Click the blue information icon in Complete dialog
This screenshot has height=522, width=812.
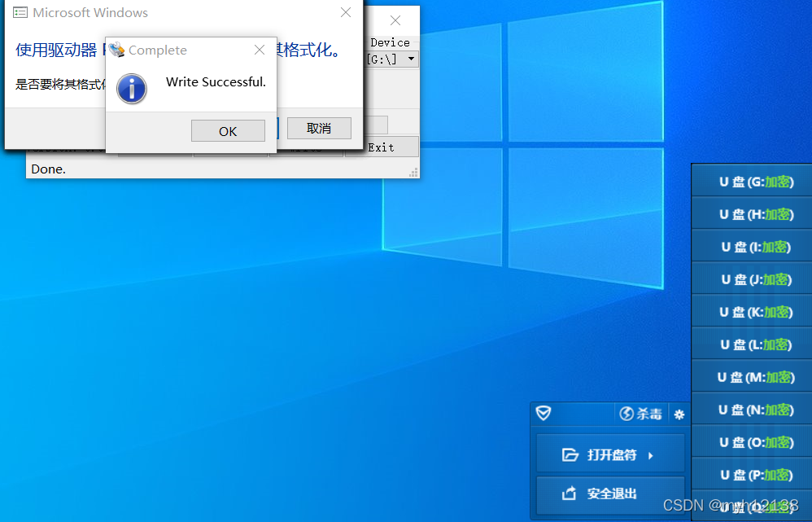pyautogui.click(x=132, y=89)
